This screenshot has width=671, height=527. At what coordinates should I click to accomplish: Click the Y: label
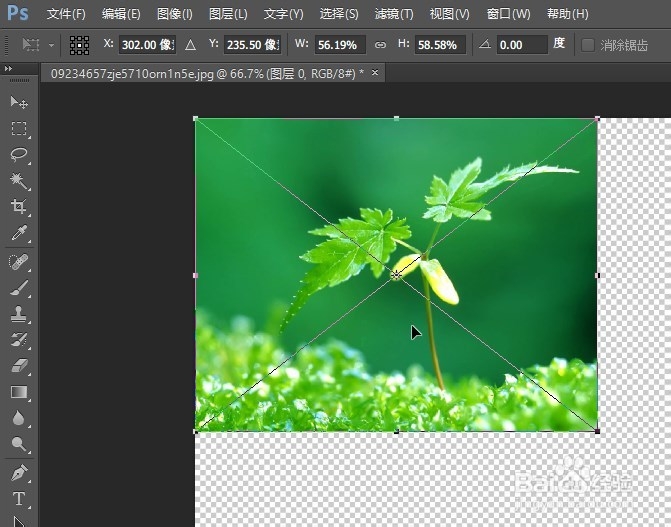click(214, 44)
